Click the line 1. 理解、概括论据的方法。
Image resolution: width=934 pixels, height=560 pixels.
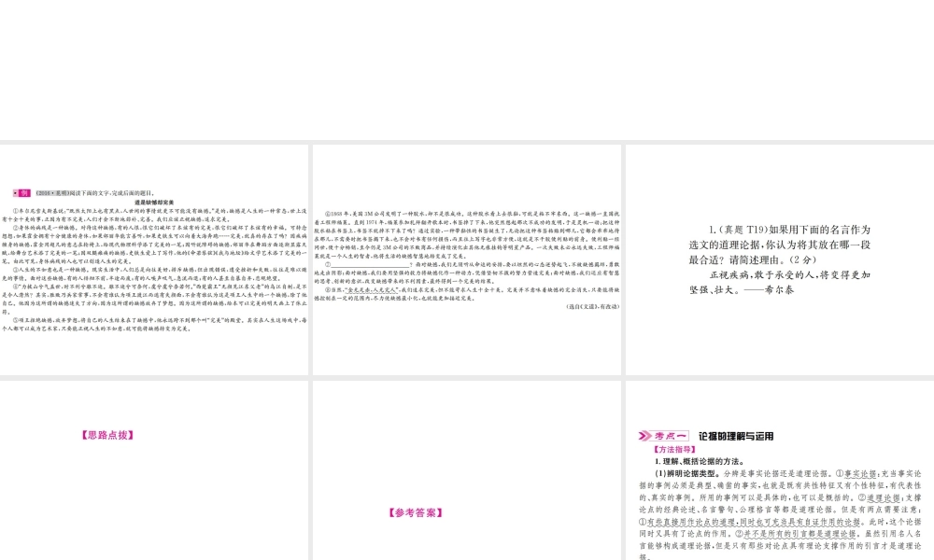(700, 461)
